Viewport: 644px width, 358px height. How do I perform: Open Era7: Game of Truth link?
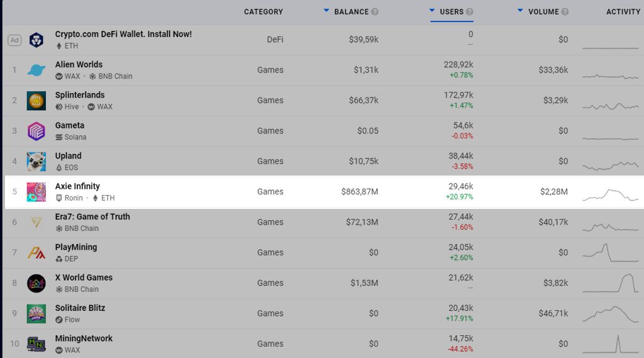point(92,216)
